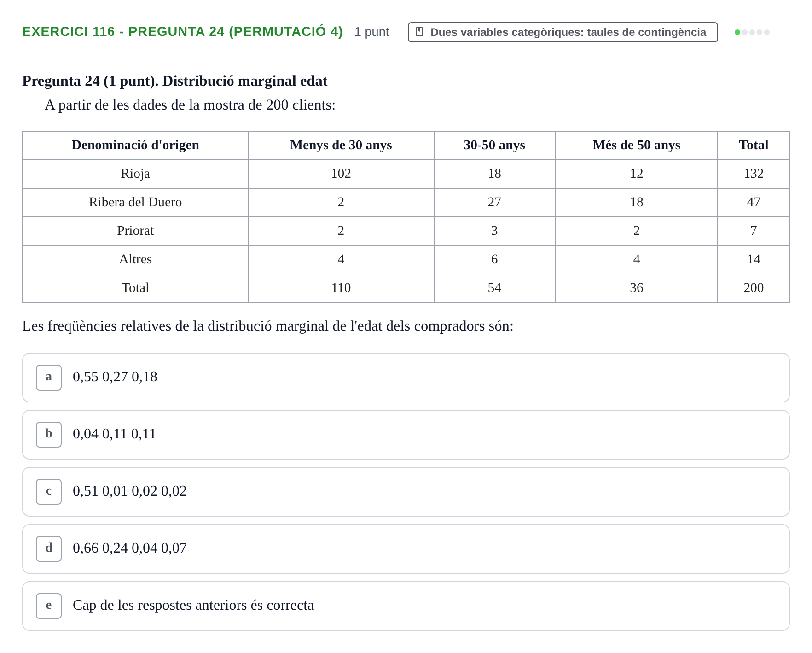The width and height of the screenshot is (812, 653).
Task: Click the '1 punt' label
Action: pyautogui.click(x=371, y=32)
